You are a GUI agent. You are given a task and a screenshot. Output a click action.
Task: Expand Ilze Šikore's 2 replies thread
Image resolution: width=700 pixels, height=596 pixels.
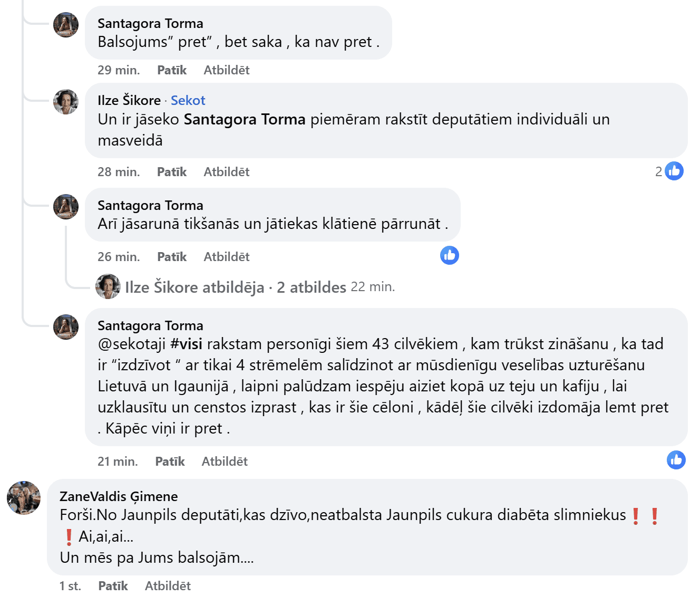[235, 287]
